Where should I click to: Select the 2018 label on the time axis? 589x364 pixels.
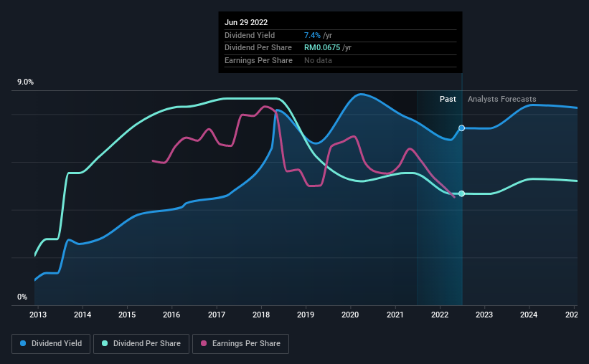coord(261,315)
